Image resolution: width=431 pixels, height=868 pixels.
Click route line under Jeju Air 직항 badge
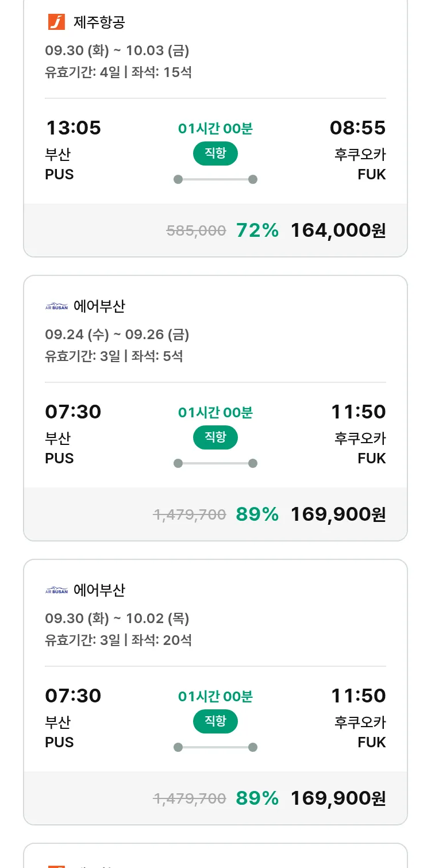click(x=215, y=179)
